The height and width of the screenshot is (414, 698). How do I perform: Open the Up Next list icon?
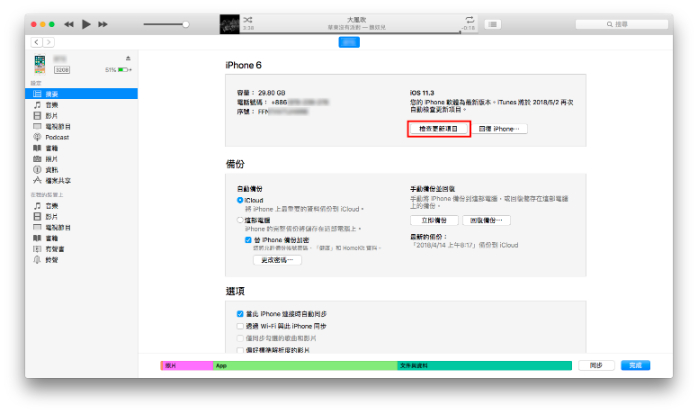pos(493,23)
